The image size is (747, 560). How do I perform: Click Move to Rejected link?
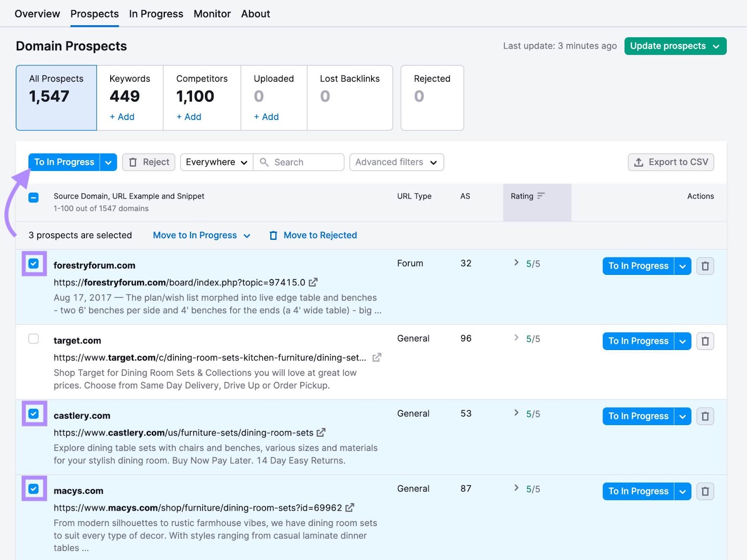tap(319, 235)
